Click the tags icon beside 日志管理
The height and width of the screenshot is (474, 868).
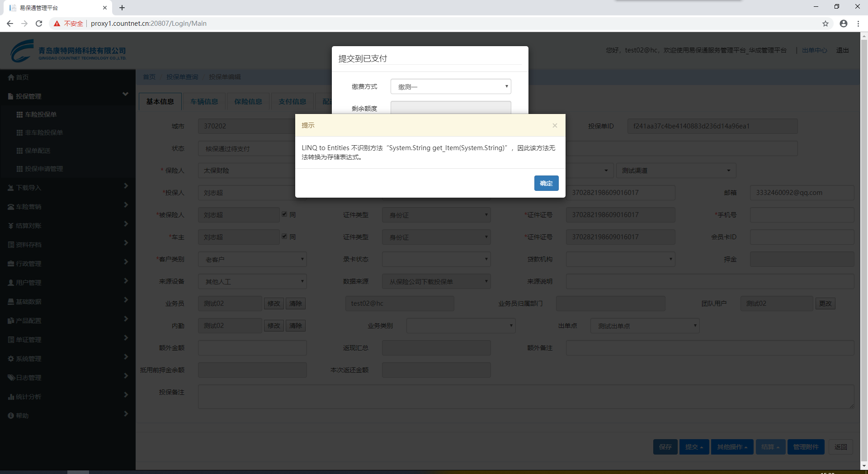pyautogui.click(x=11, y=378)
